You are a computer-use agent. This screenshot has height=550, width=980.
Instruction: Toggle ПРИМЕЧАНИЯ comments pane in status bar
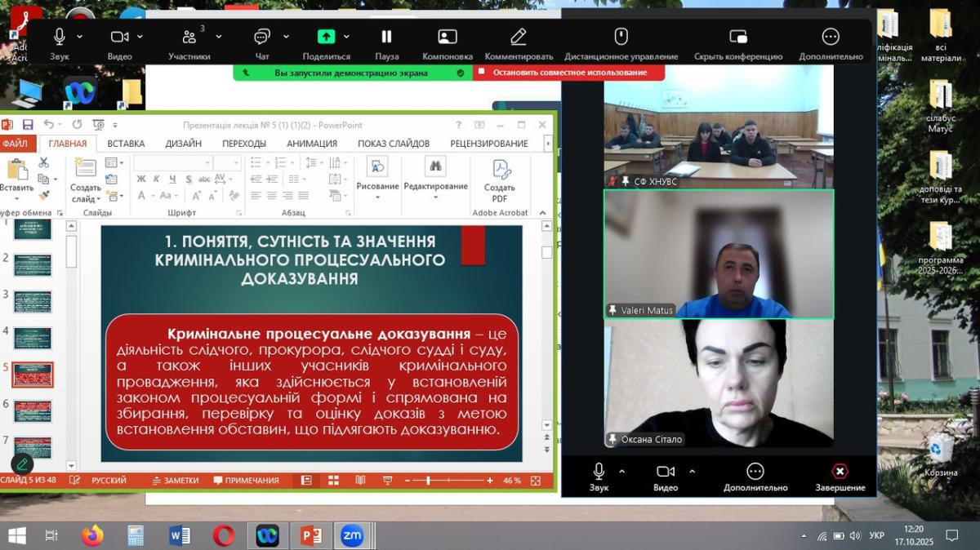pyautogui.click(x=247, y=481)
